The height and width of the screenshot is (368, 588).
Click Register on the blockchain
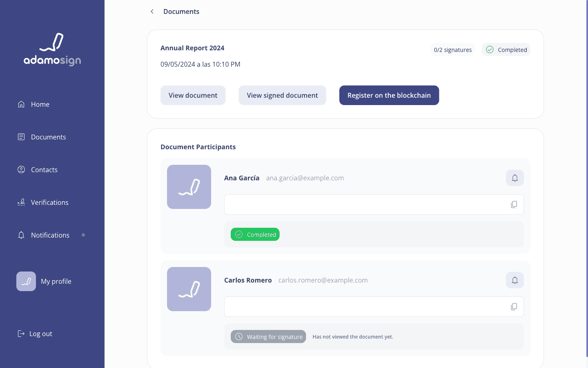click(x=389, y=95)
